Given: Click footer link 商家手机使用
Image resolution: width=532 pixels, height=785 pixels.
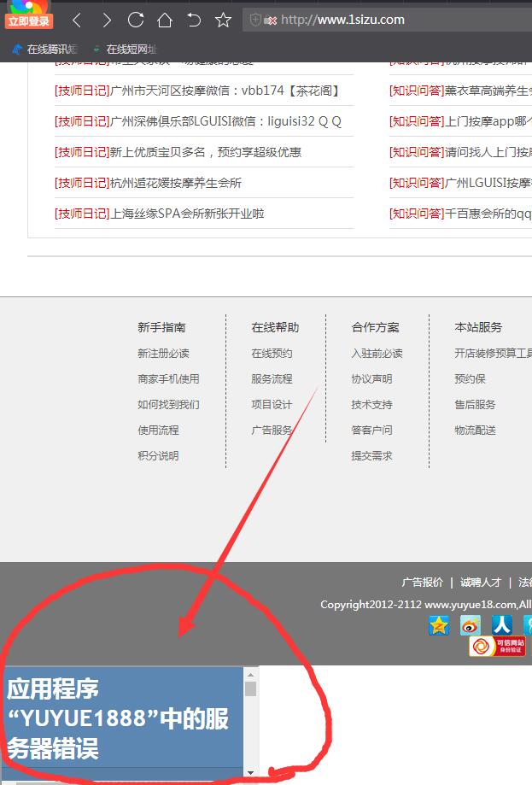Looking at the screenshot, I should (168, 379).
